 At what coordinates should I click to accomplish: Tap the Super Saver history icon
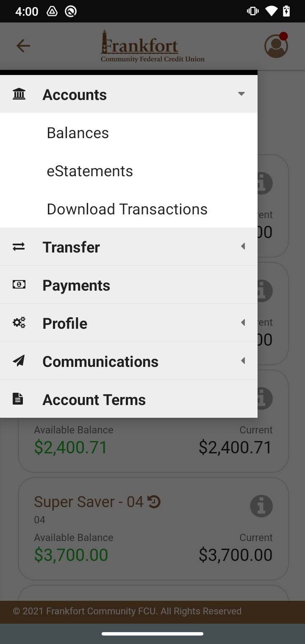(154, 502)
